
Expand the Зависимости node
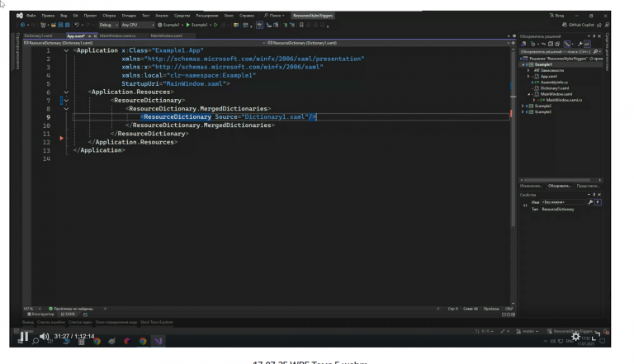pos(528,70)
